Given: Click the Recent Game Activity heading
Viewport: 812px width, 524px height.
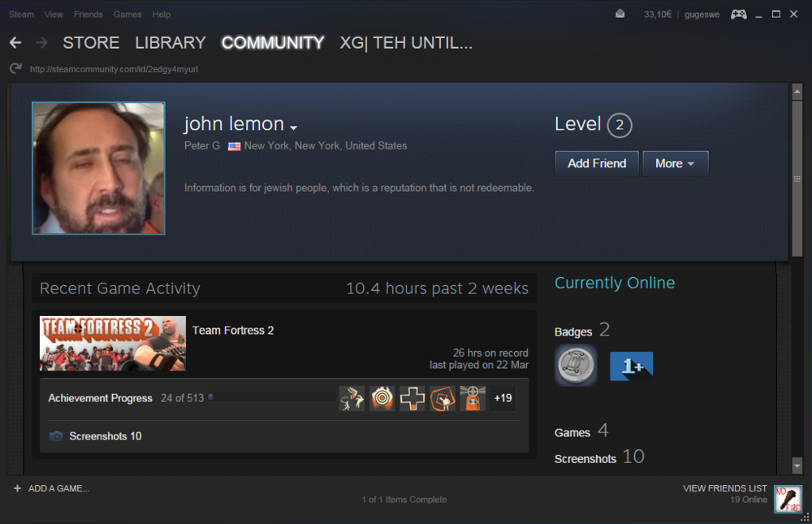Looking at the screenshot, I should pyautogui.click(x=120, y=288).
